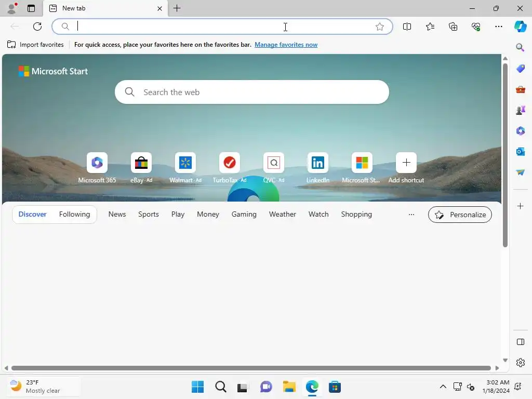Open the QVC shortcut tile
Screen dimensions: 532x399
click(273, 168)
